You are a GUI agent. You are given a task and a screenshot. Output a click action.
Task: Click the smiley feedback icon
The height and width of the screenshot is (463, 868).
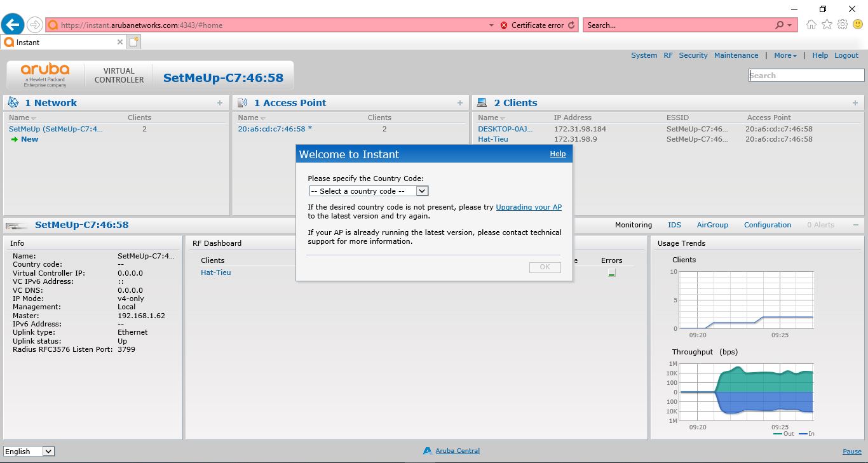pos(858,25)
